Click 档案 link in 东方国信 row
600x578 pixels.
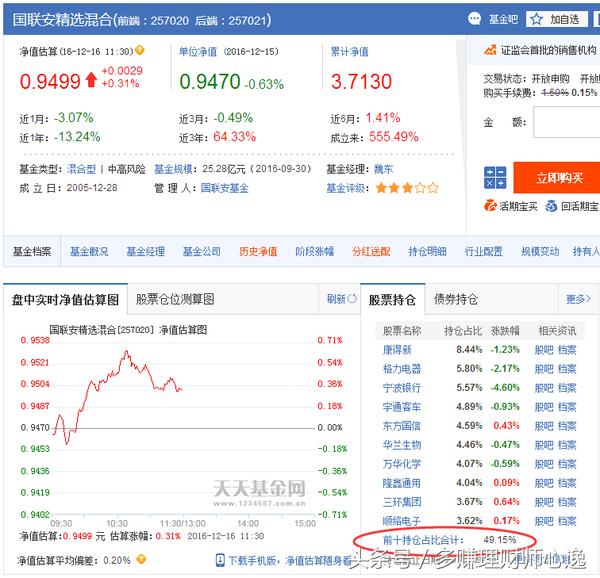point(567,426)
